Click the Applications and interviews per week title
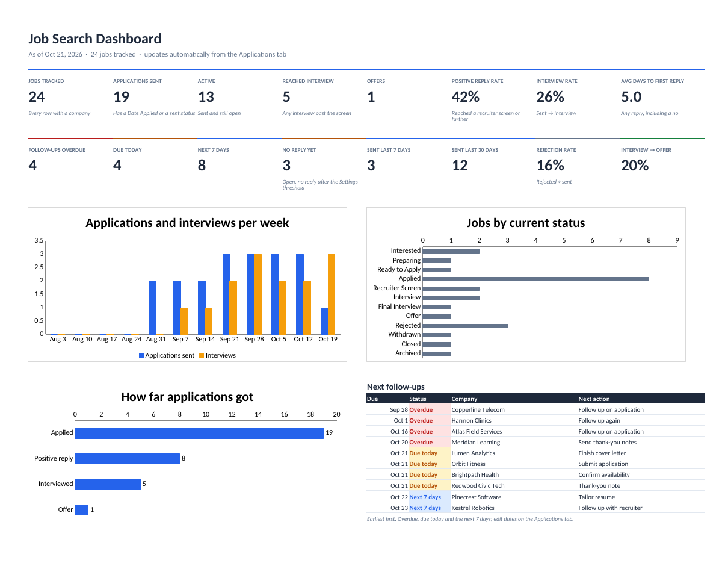This screenshot has width=728, height=563. [187, 223]
